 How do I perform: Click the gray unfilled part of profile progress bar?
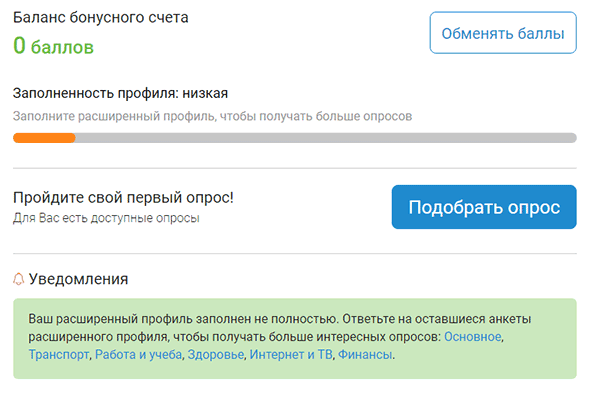326,138
